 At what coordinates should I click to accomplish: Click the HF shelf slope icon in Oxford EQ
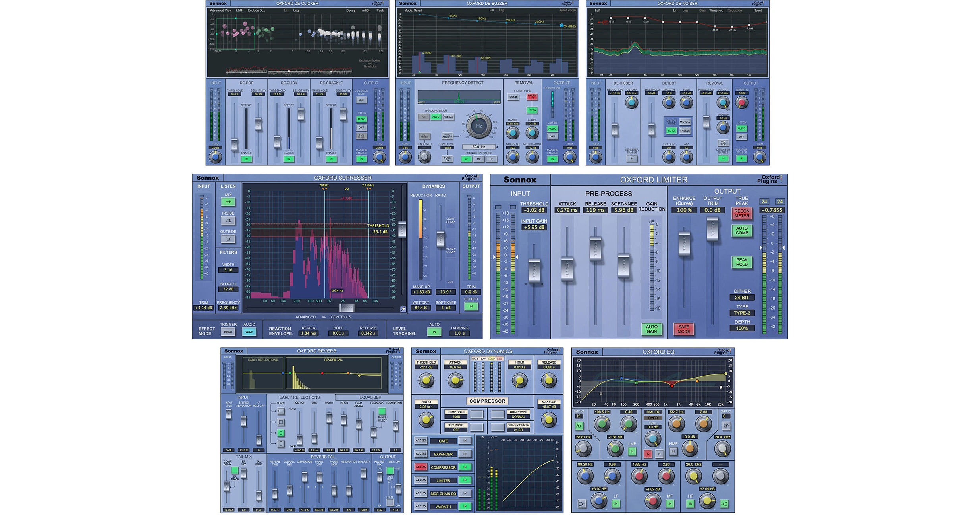click(x=727, y=426)
